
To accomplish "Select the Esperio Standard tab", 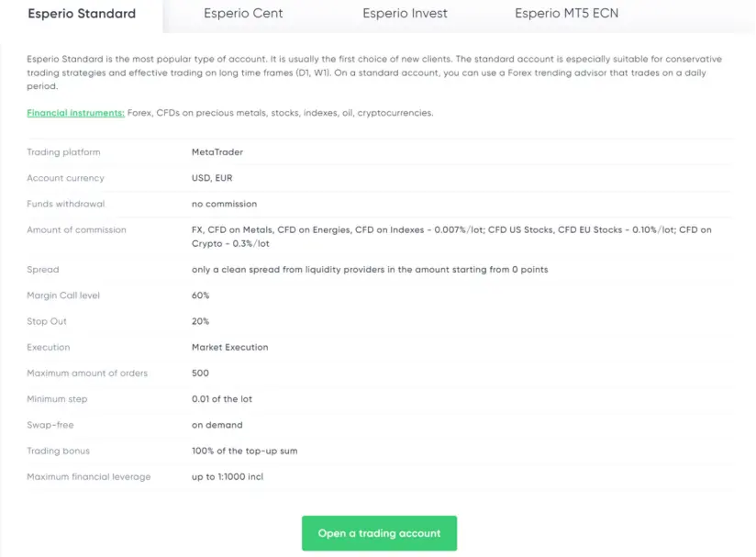I will coord(81,14).
